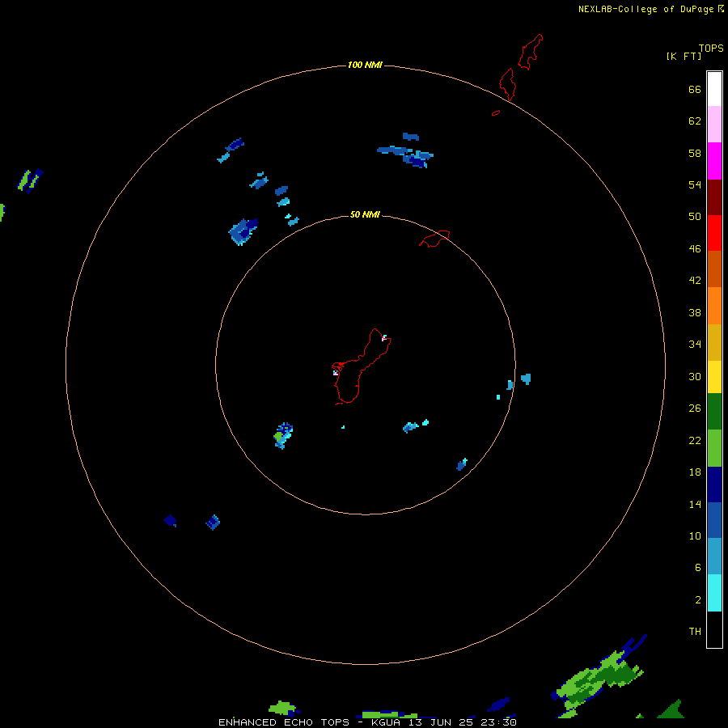The image size is (728, 728).
Task: Click the TOPS legend title
Action: (711, 48)
